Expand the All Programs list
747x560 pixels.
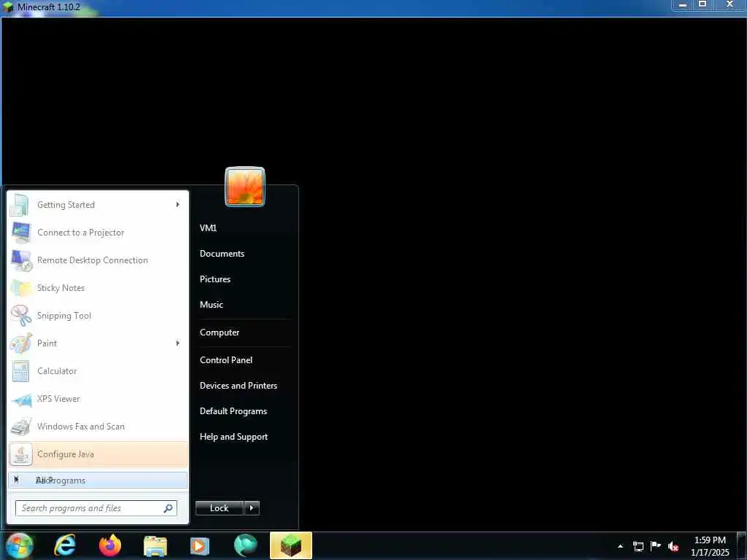(x=98, y=481)
